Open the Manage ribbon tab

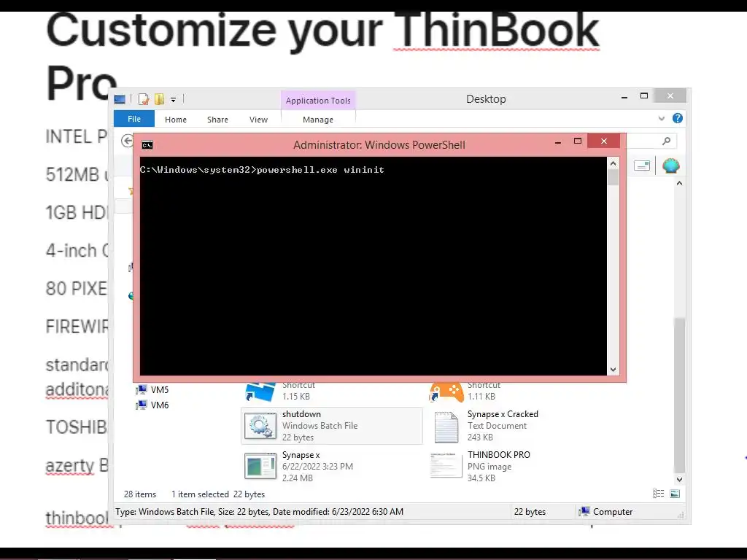[x=318, y=120]
